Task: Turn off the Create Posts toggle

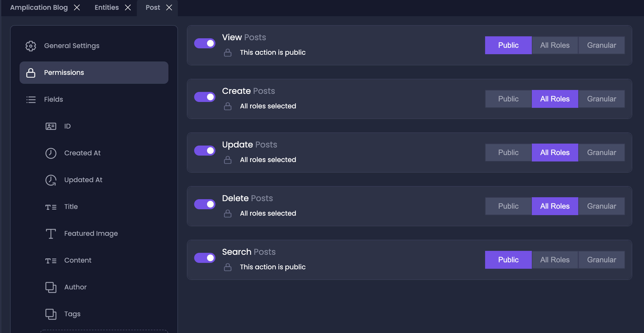Action: coord(205,97)
